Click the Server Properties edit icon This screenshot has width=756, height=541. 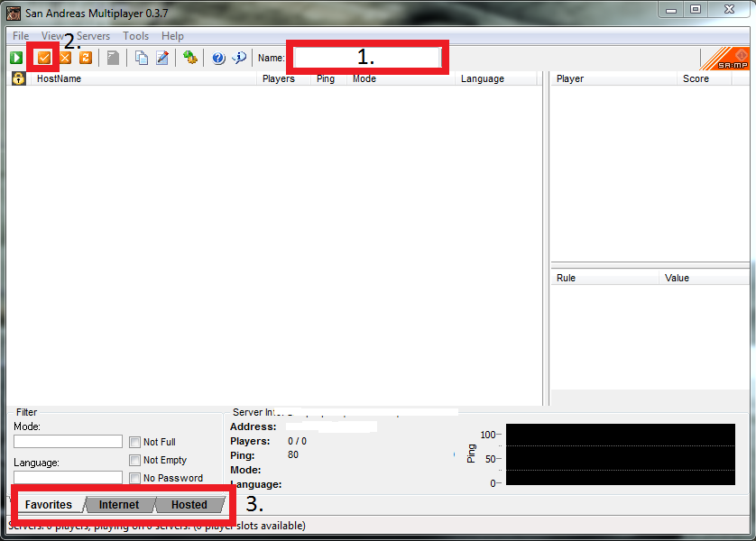pos(162,58)
